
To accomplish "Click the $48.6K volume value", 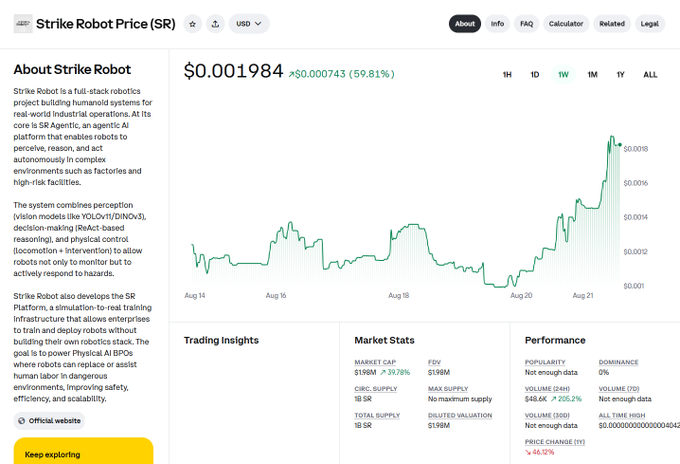I will coord(536,399).
